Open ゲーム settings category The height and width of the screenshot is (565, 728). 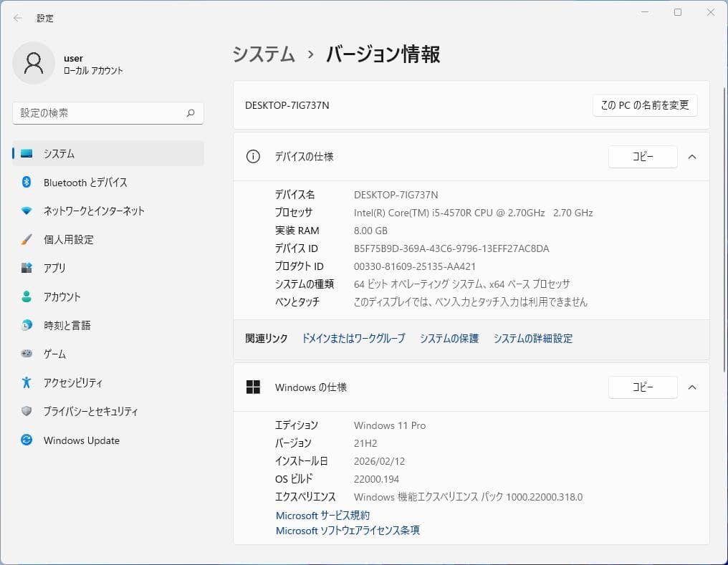click(x=107, y=354)
